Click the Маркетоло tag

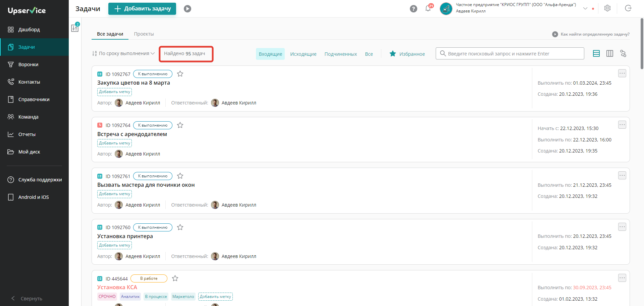click(183, 297)
